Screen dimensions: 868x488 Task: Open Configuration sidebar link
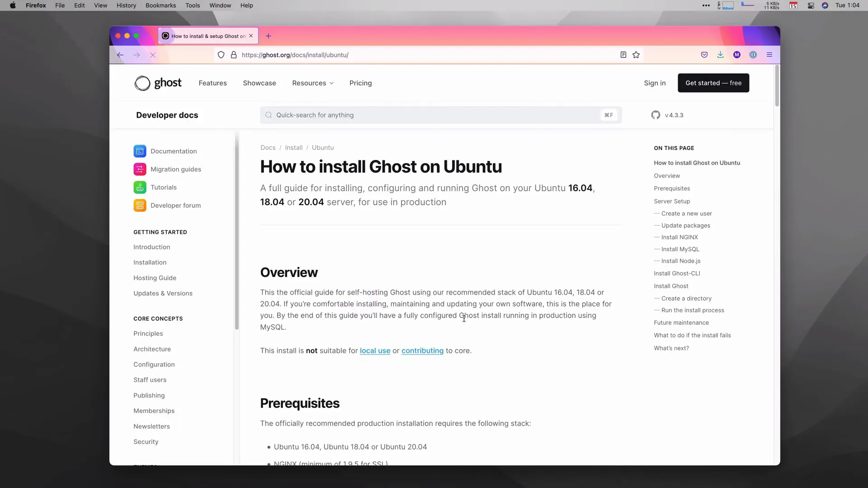tap(154, 365)
